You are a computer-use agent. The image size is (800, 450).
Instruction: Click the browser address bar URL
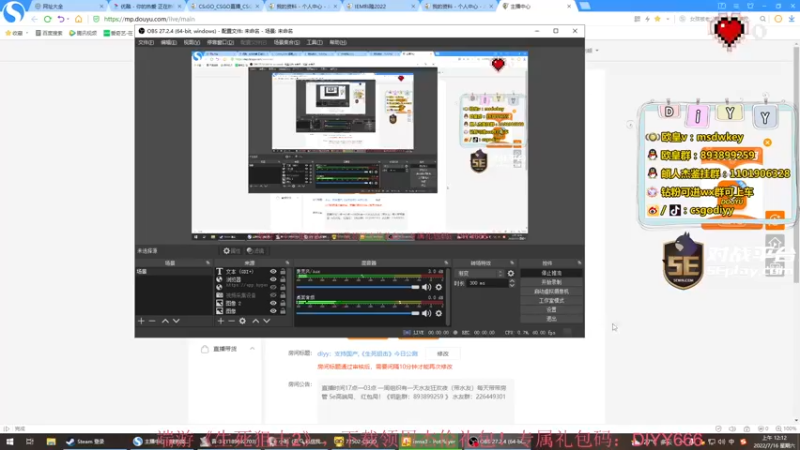click(x=149, y=19)
